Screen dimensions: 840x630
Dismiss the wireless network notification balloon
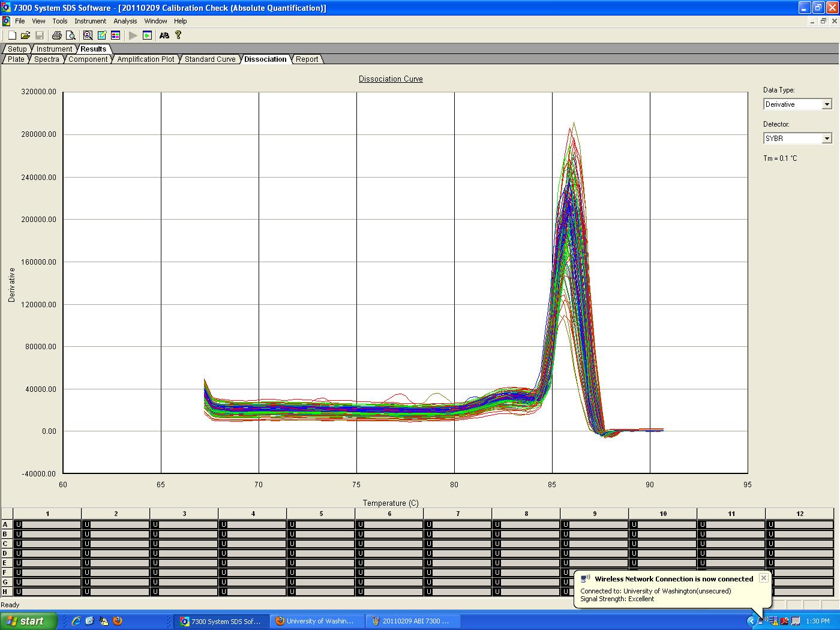coord(763,578)
